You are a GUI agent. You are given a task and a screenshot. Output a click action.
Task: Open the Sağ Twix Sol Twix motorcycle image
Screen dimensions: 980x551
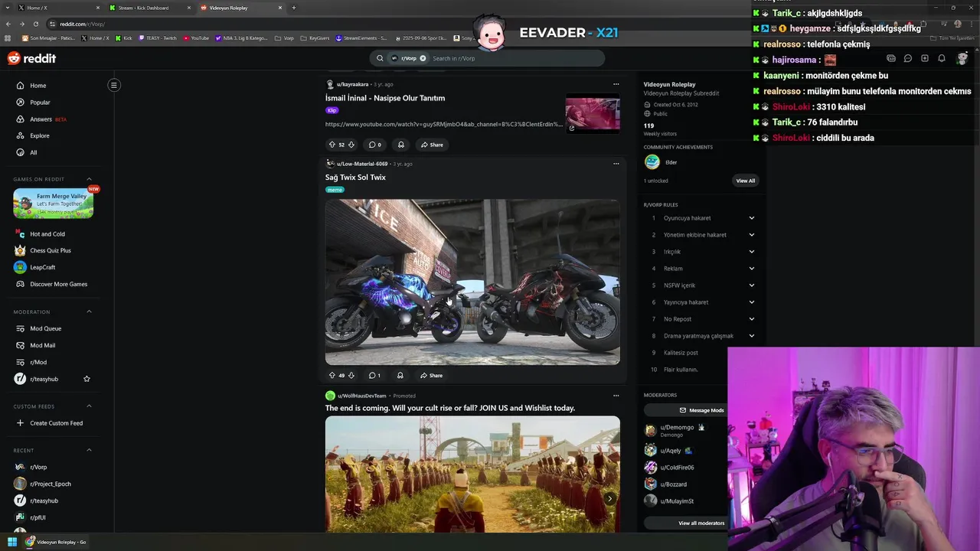[x=472, y=282]
